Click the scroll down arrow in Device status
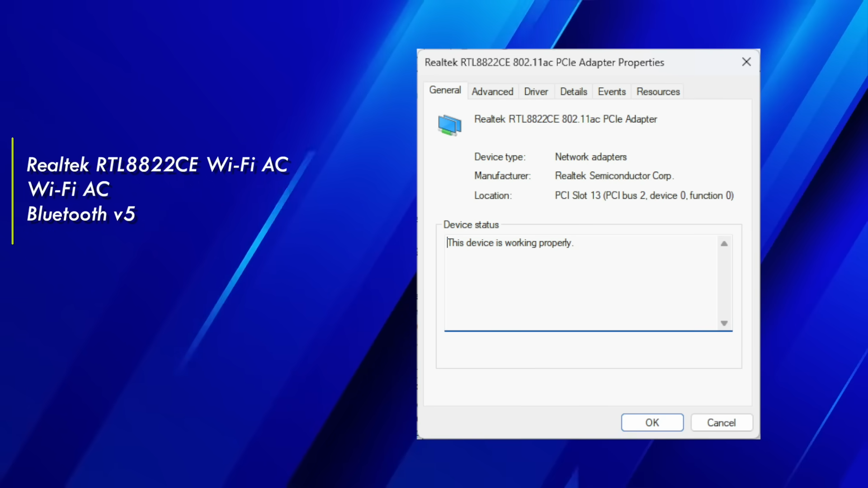Screen dimensions: 868x488 [724, 323]
